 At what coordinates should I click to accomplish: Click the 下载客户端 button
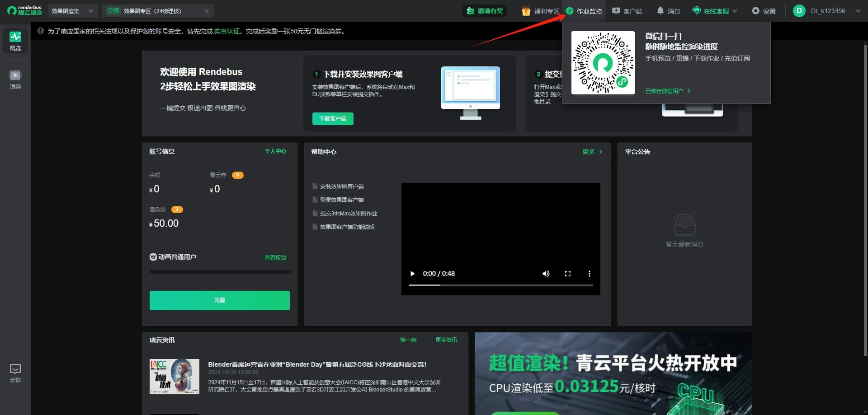tap(333, 119)
